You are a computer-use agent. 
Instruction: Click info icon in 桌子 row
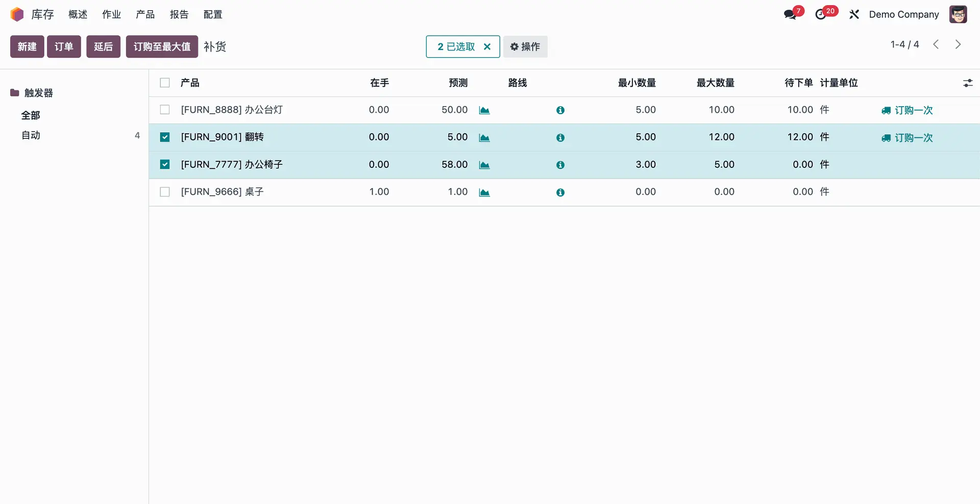(560, 192)
